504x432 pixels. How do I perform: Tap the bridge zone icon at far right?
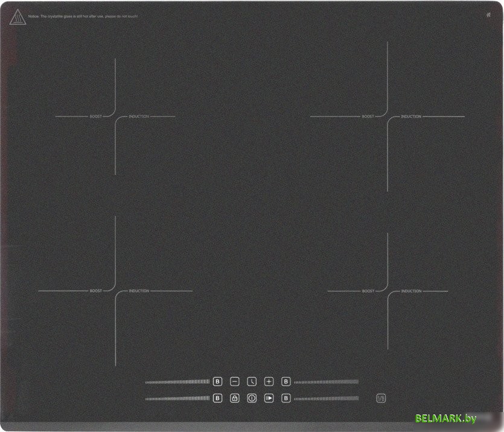coord(381,398)
